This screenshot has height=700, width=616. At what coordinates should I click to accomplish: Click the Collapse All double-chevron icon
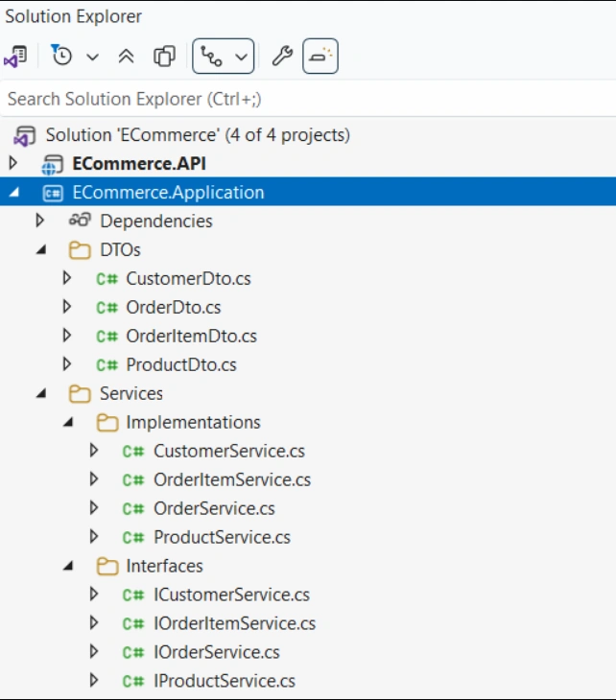pyautogui.click(x=126, y=57)
